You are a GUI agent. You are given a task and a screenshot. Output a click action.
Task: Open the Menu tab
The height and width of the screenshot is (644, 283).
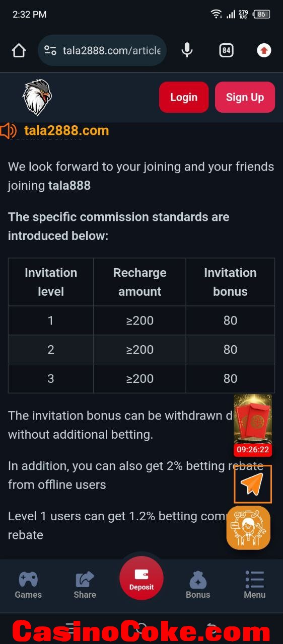254,586
